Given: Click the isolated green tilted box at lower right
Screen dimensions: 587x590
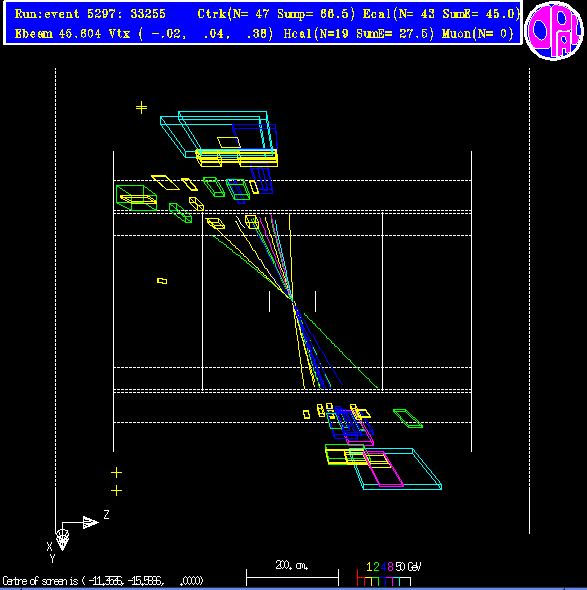Looking at the screenshot, I should pos(408,418).
